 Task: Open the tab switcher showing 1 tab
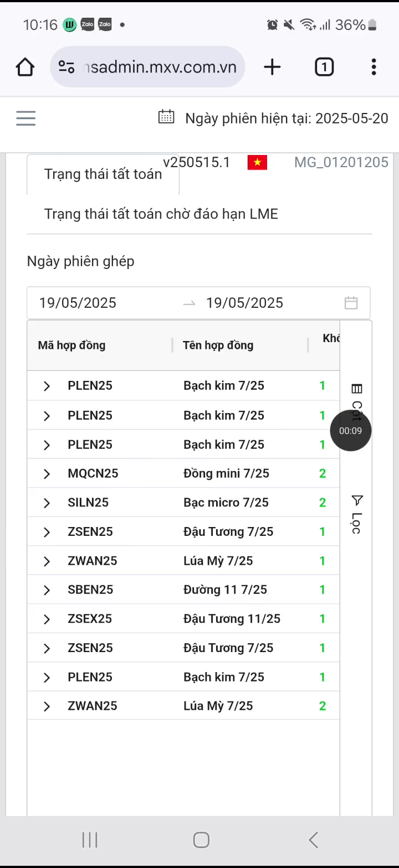tap(324, 67)
